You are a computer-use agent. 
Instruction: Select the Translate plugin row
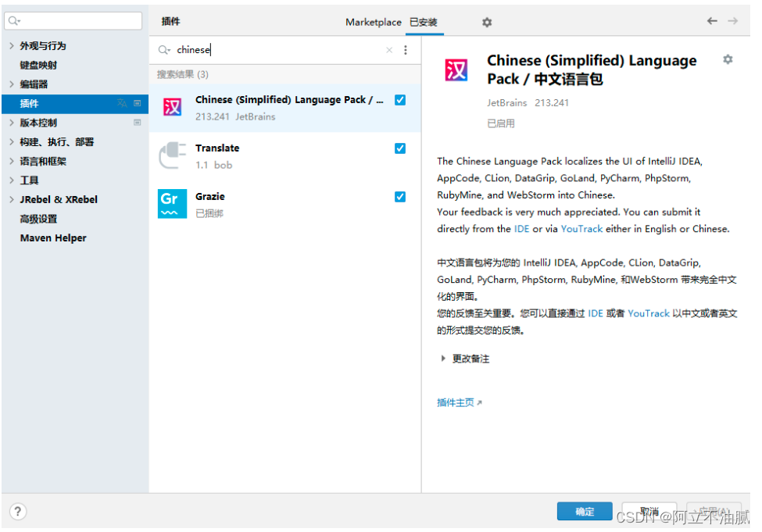tap(284, 156)
